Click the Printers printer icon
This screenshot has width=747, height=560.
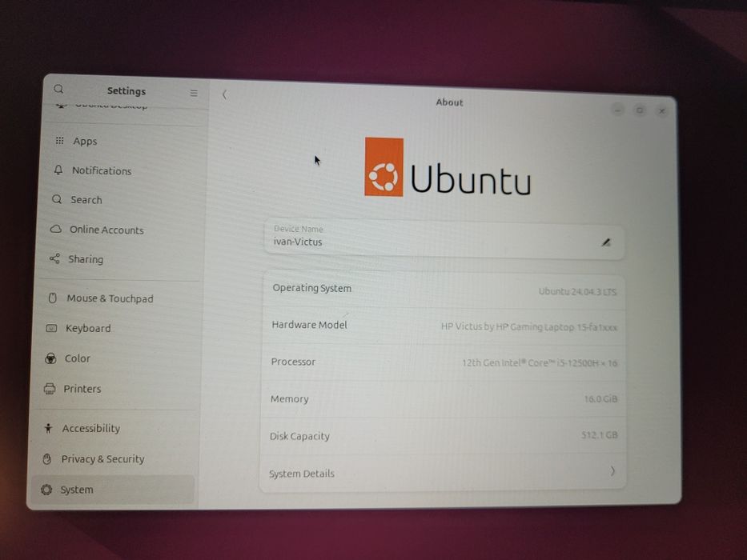pyautogui.click(x=50, y=389)
